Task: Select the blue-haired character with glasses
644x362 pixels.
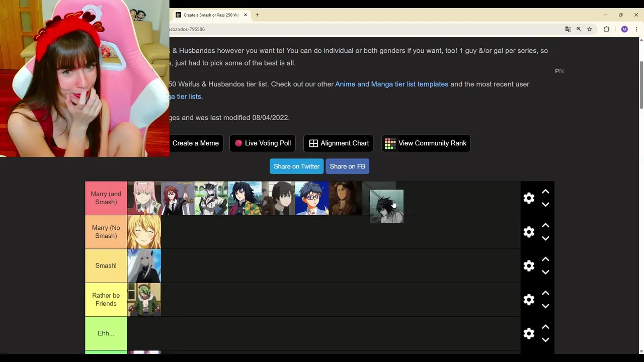Action: point(312,198)
